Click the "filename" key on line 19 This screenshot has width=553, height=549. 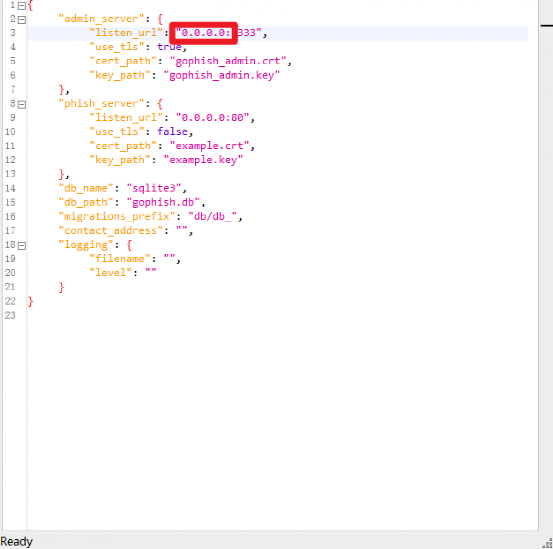pos(120,259)
